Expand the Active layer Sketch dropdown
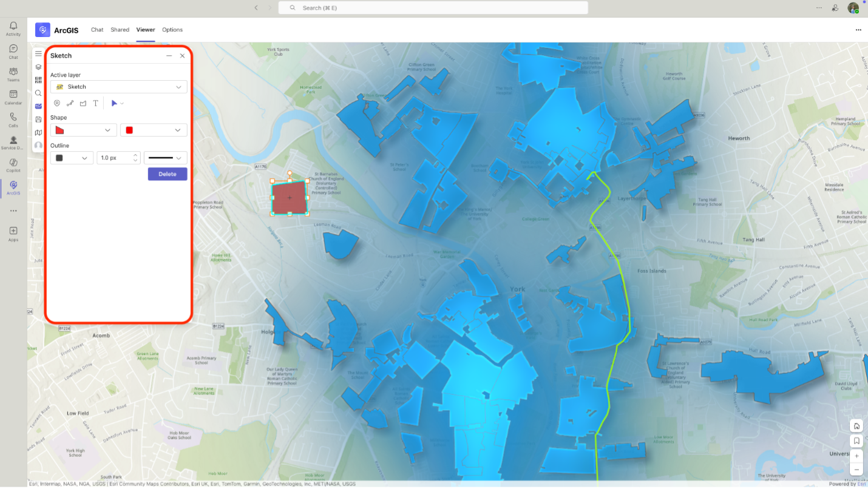 click(178, 87)
